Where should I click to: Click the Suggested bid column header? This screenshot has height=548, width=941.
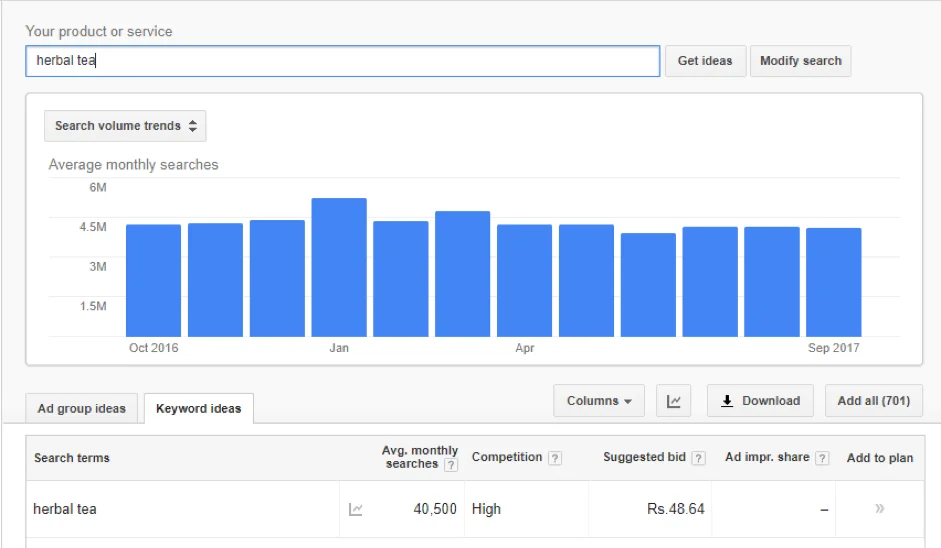[x=644, y=457]
